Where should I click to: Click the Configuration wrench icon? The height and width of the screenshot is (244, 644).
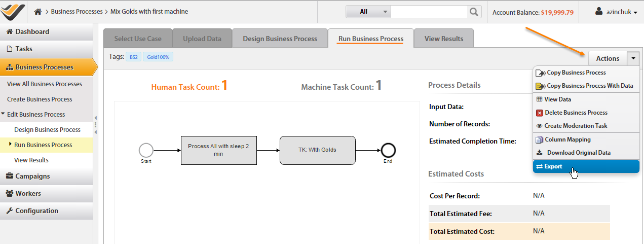9,211
